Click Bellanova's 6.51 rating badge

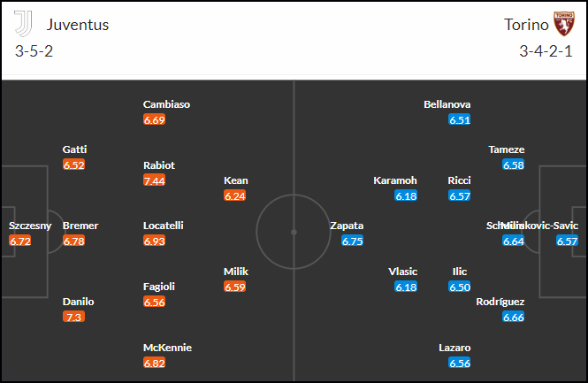(x=460, y=119)
